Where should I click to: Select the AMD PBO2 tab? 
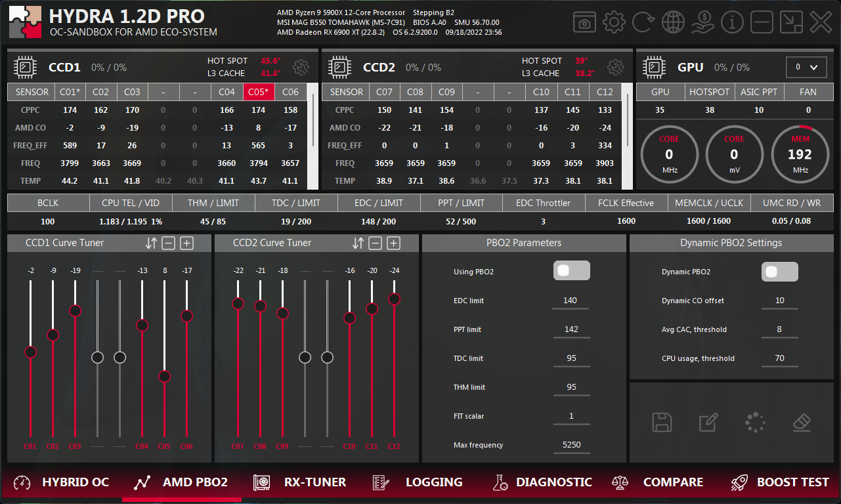[x=181, y=482]
